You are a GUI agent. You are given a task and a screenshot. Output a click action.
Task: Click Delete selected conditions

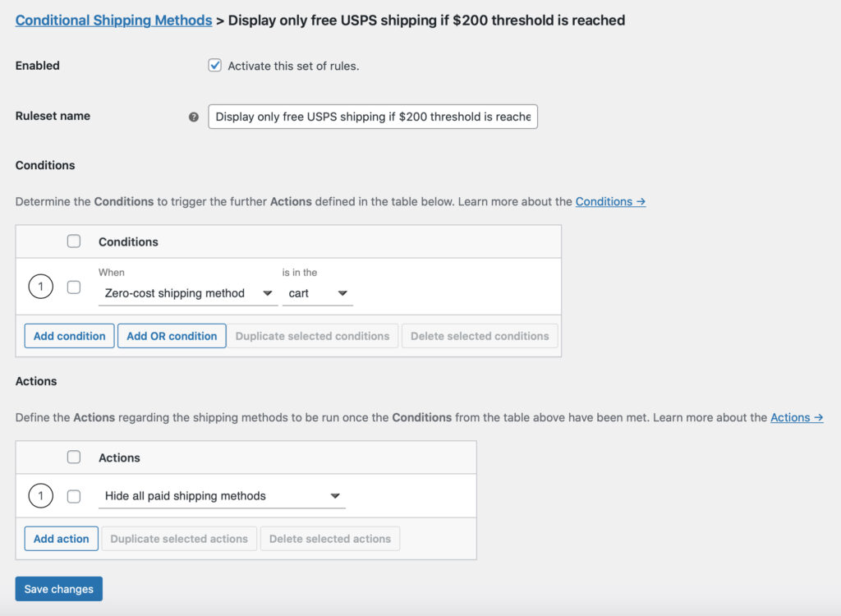(480, 335)
